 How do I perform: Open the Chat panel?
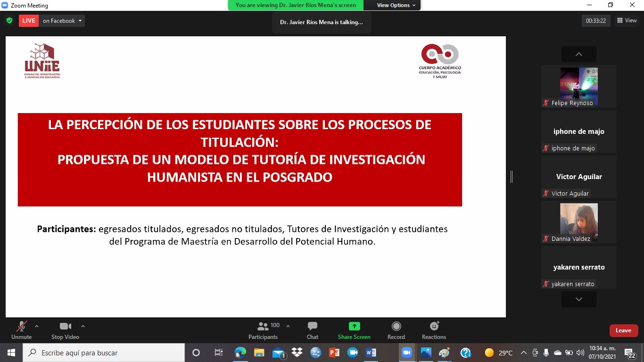coord(313,330)
